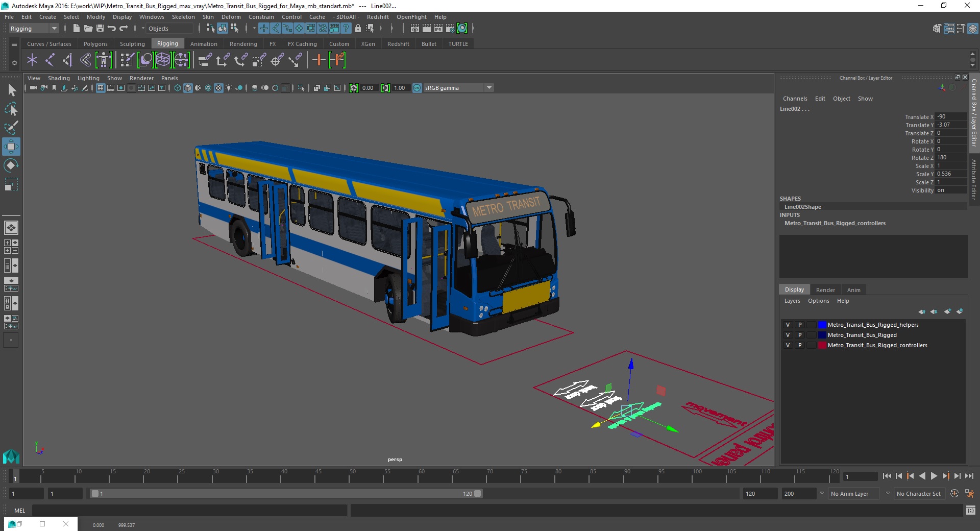Click the Create IK Handle shelf icon
This screenshot has height=531, width=980.
point(67,60)
